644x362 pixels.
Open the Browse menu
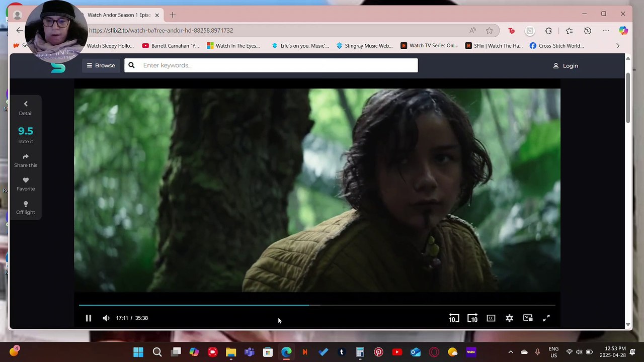coord(101,65)
